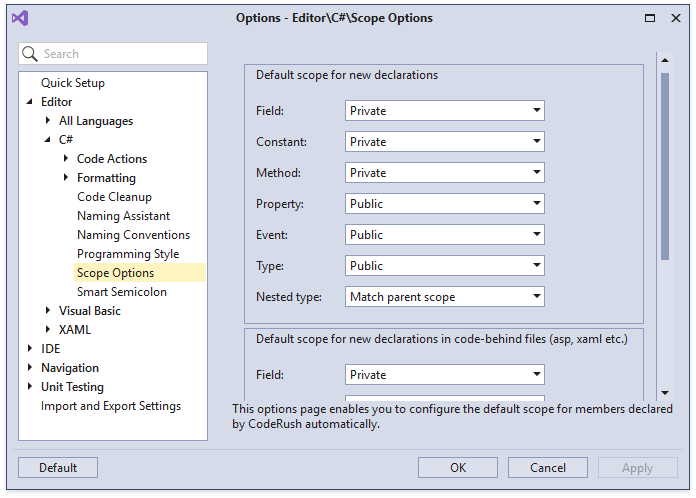Image resolution: width=696 pixels, height=498 pixels.
Task: Click the search magnifier icon
Action: pyautogui.click(x=31, y=54)
